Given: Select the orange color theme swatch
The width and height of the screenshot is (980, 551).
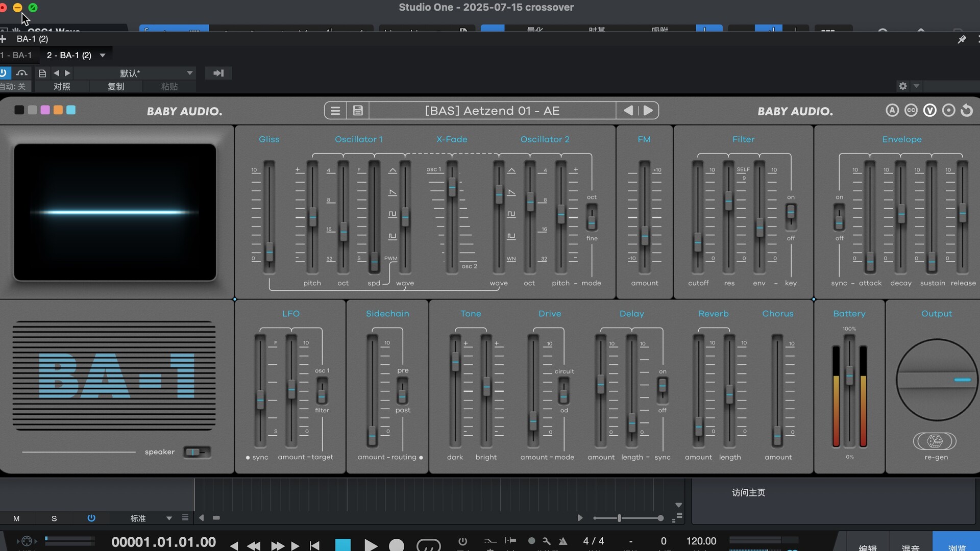Looking at the screenshot, I should [x=58, y=110].
